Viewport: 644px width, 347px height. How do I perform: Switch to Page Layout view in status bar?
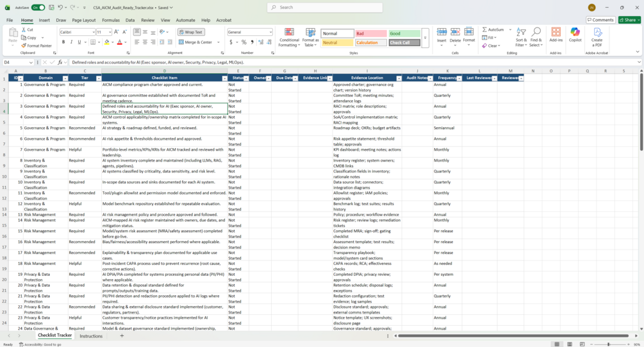coord(569,344)
